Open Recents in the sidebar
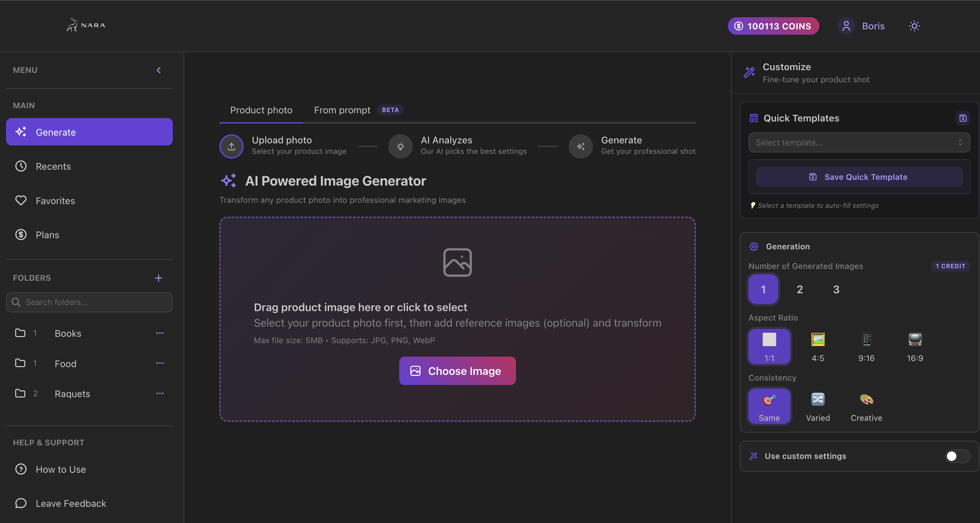Viewport: 980px width, 523px height. [53, 166]
